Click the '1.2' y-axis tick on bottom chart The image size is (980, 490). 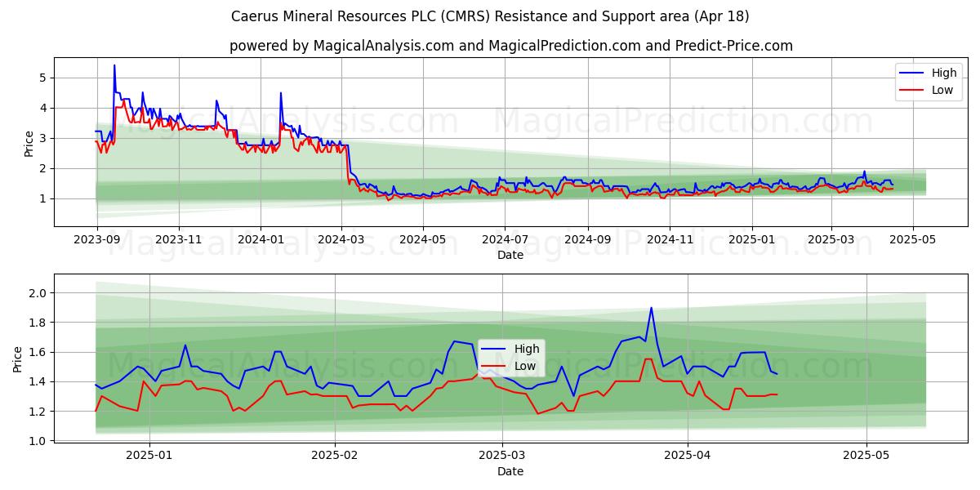39,412
